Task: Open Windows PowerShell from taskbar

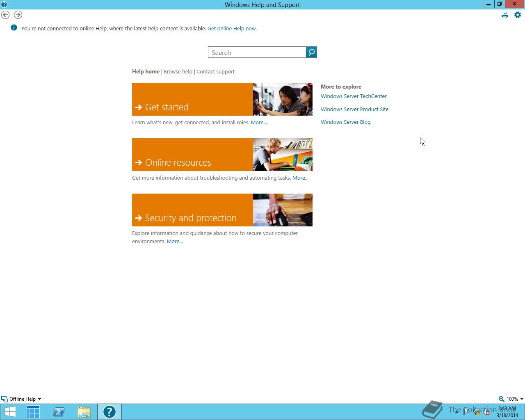Action: (x=59, y=412)
